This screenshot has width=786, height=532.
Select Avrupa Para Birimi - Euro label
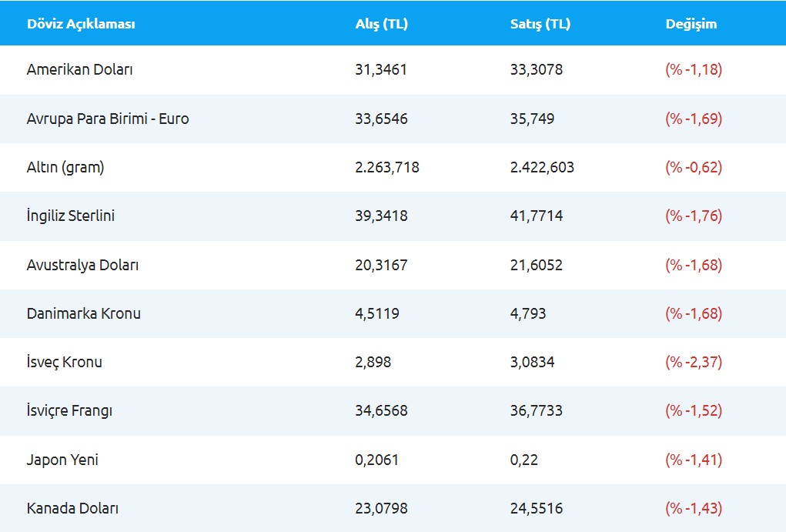[x=108, y=119]
